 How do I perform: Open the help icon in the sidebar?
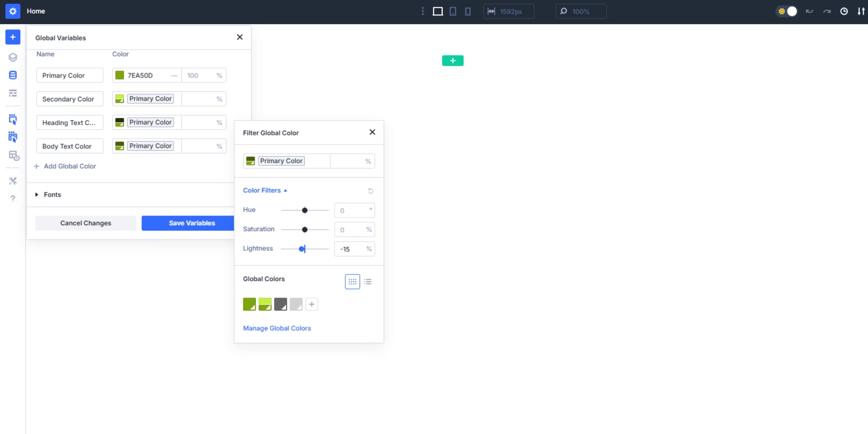13,198
